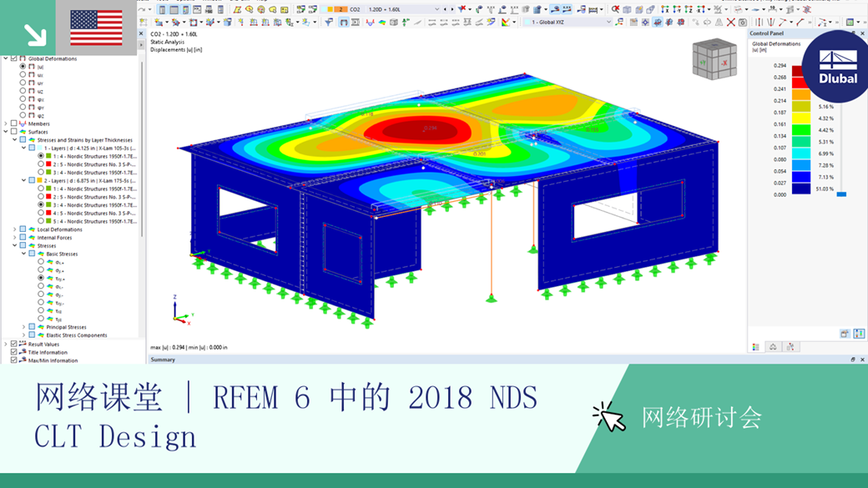Expand the Members tree node

pyautogui.click(x=6, y=123)
